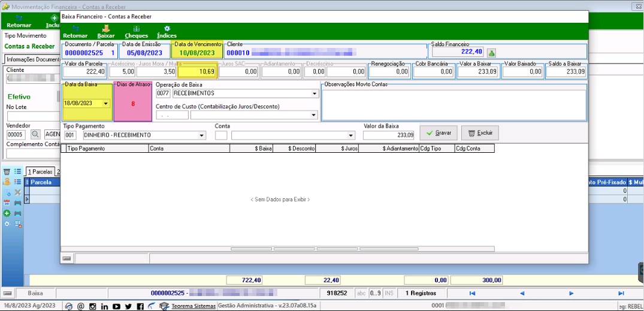Click the hand with coins icon
The width and height of the screenshot is (644, 311).
click(7, 182)
